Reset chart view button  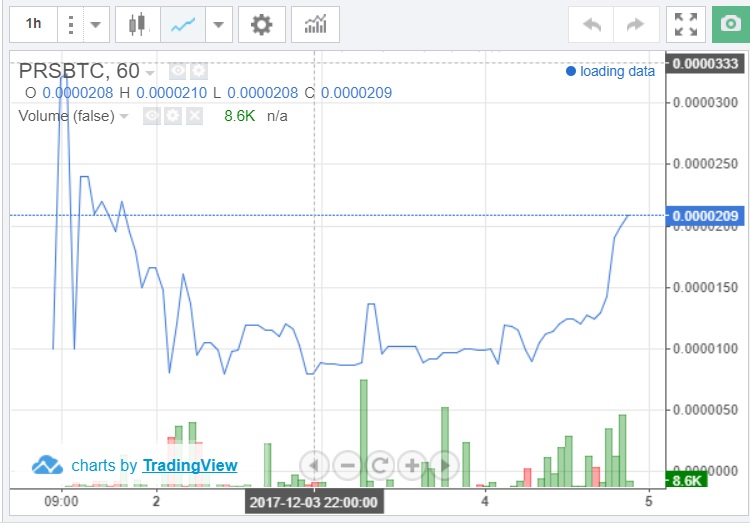pyautogui.click(x=380, y=465)
